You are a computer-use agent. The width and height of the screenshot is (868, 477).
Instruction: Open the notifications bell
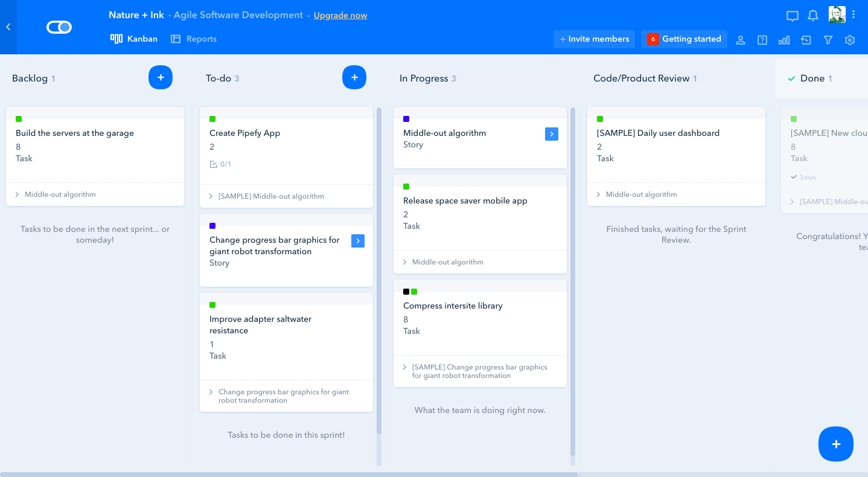pyautogui.click(x=813, y=16)
